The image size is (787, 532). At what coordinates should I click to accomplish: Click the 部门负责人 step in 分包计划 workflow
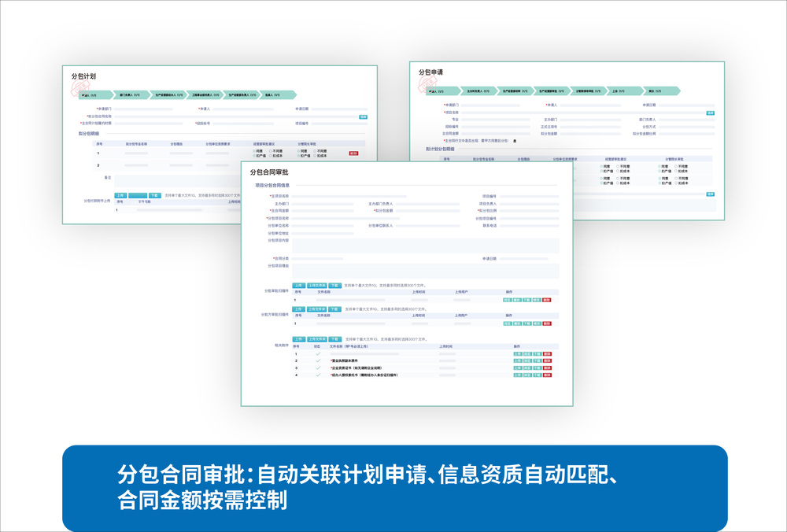point(130,95)
